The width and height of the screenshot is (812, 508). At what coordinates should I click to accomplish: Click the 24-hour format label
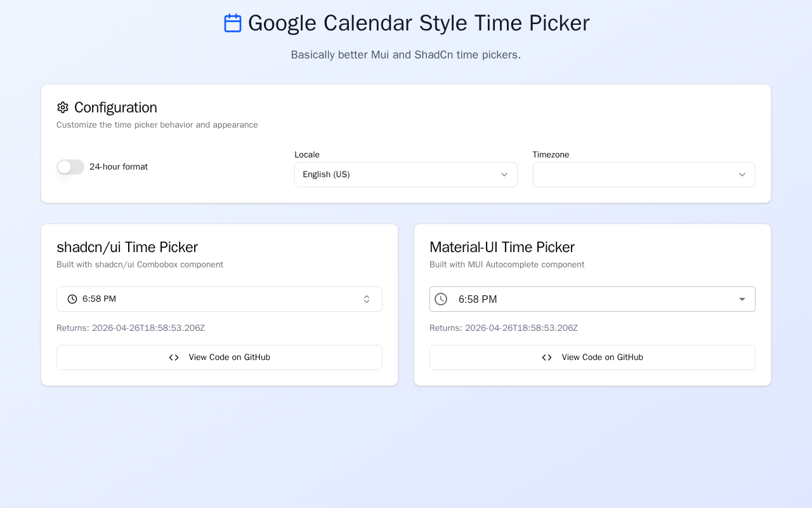click(x=119, y=167)
